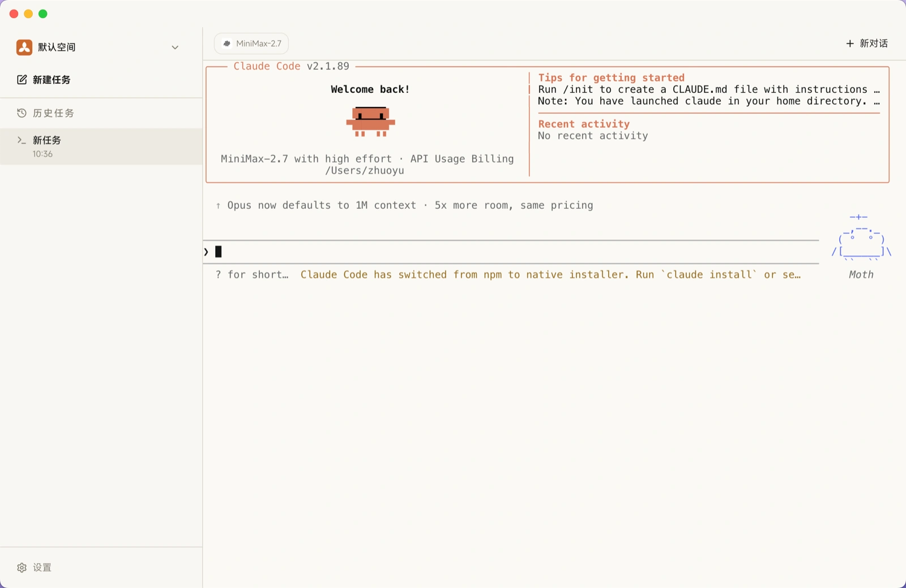Screen dimensions: 906x588
Task: Click the native installer notice text
Action: pyautogui.click(x=550, y=274)
